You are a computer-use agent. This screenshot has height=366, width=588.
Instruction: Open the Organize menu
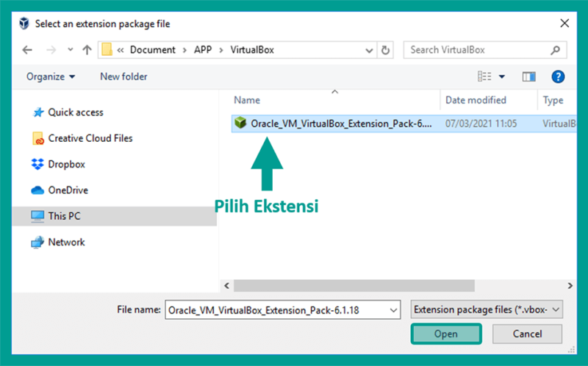(50, 76)
